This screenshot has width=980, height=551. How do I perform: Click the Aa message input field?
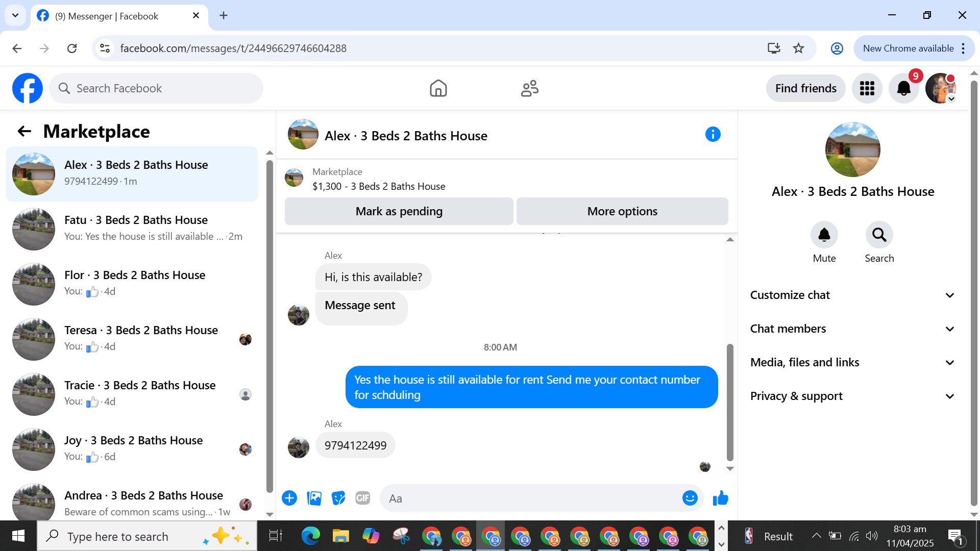click(531, 498)
